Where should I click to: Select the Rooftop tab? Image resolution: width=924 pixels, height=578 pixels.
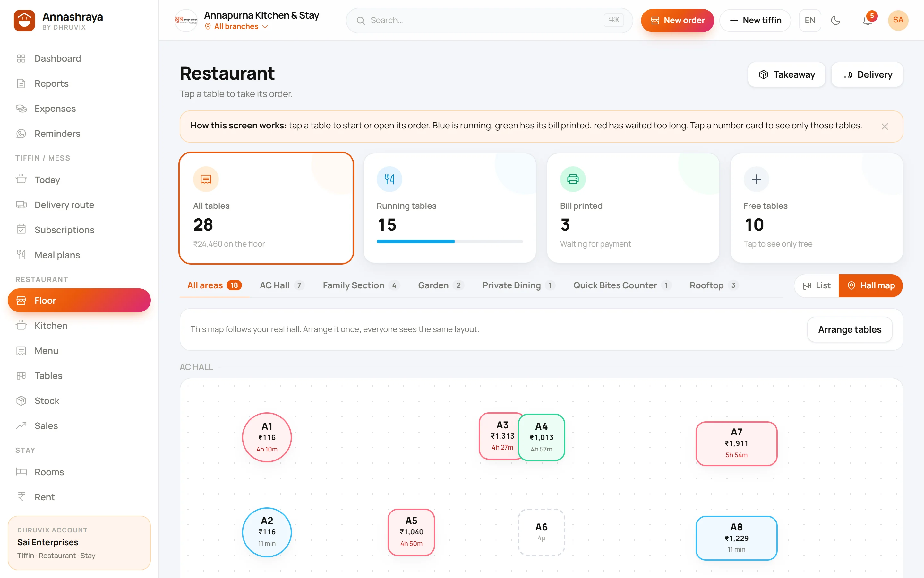pos(714,285)
